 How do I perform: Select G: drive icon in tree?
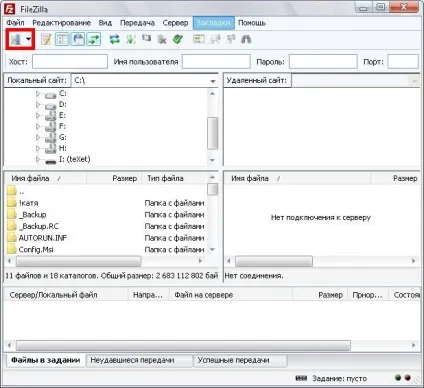51,138
